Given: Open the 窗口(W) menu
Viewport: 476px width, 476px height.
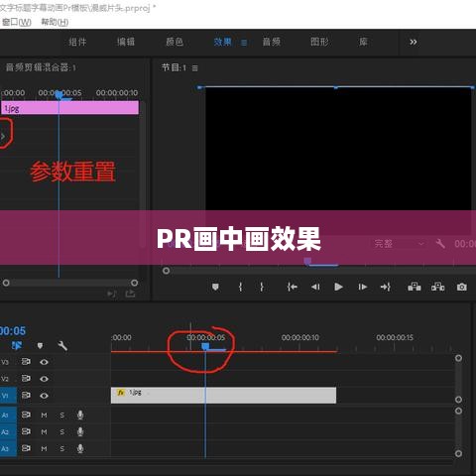Looking at the screenshot, I should point(16,22).
